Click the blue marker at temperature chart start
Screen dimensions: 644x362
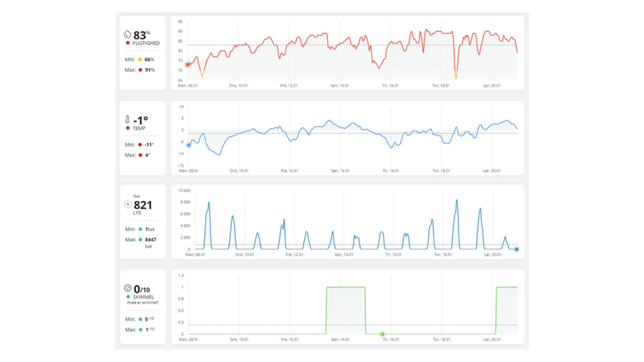pos(188,145)
